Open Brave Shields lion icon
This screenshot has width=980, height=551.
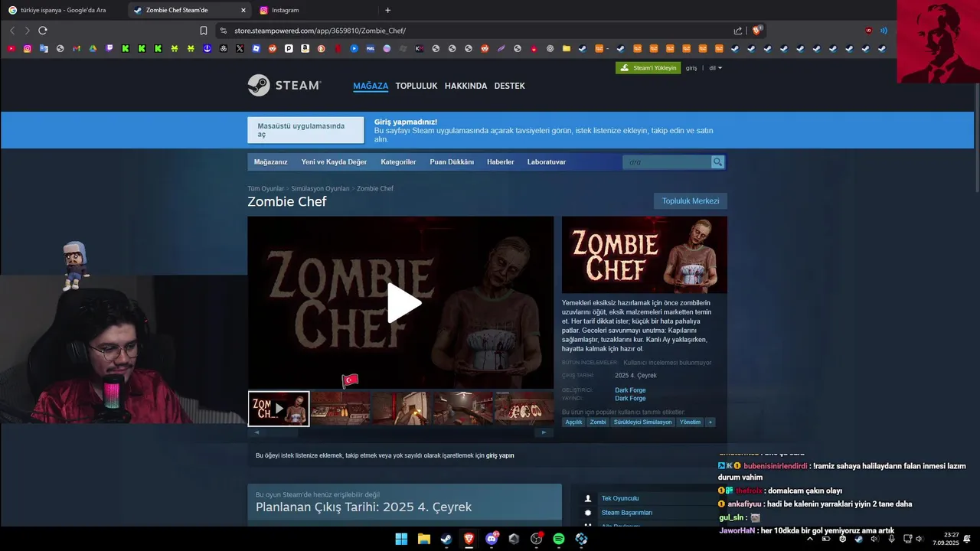756,31
